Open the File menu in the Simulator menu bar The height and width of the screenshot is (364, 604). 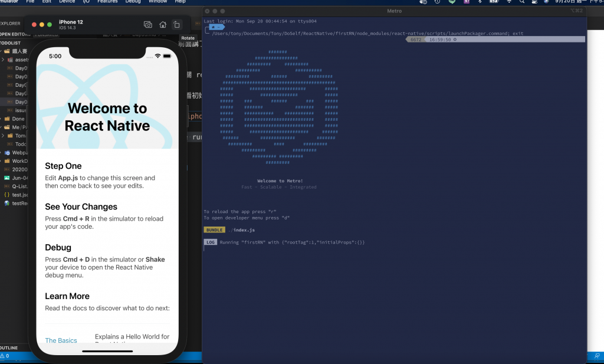pyautogui.click(x=30, y=2)
